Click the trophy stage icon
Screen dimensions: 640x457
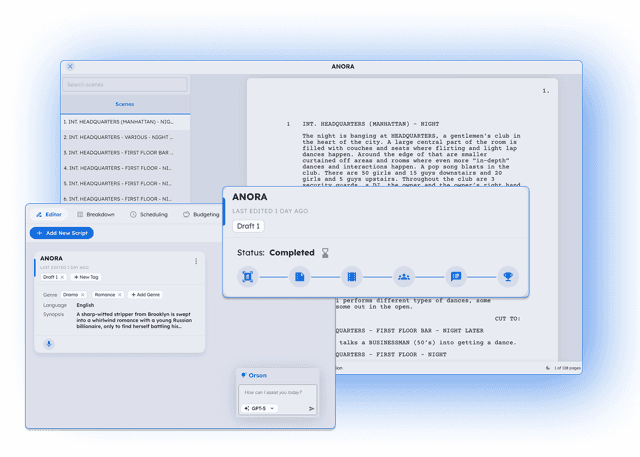coord(508,276)
